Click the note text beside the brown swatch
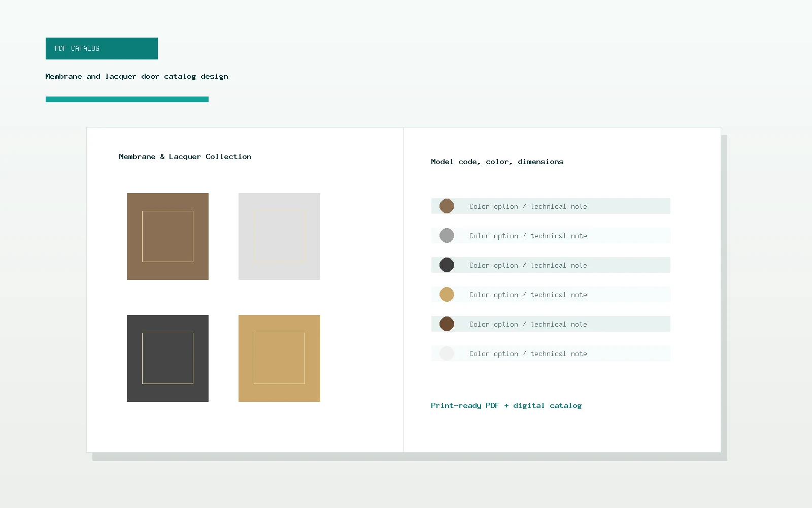 pos(528,206)
